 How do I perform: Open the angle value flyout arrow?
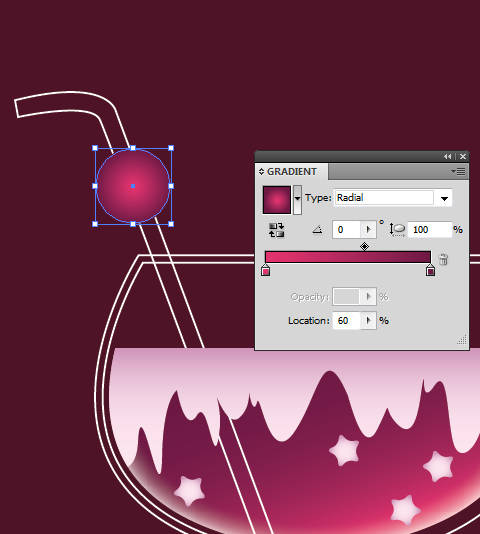click(x=368, y=229)
